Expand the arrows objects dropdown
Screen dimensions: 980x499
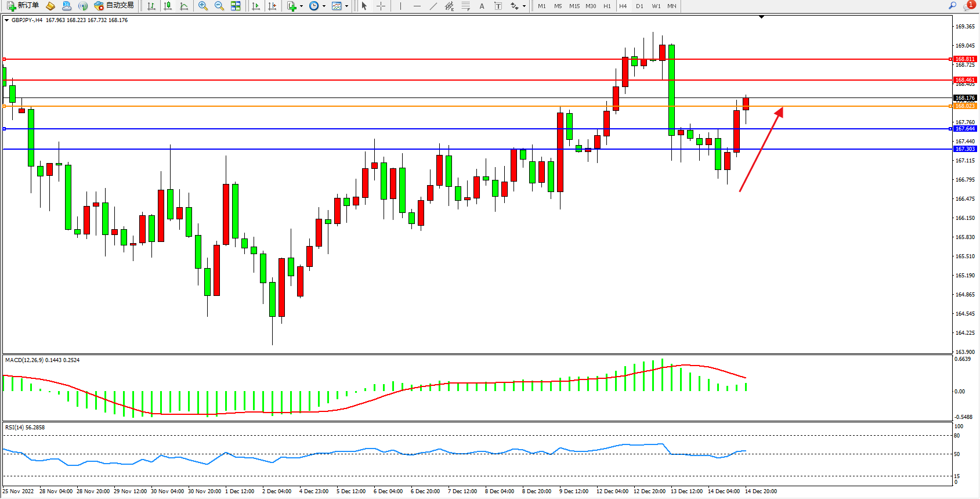click(x=524, y=6)
